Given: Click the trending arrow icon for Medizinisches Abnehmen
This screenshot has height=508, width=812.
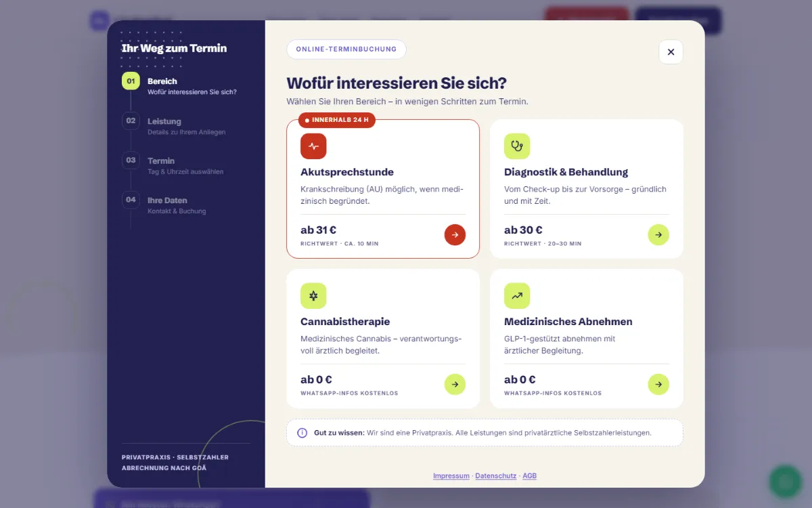Looking at the screenshot, I should (517, 295).
